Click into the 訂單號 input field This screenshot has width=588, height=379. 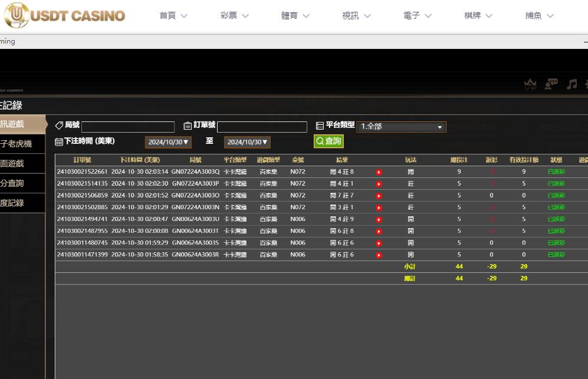[x=262, y=127]
